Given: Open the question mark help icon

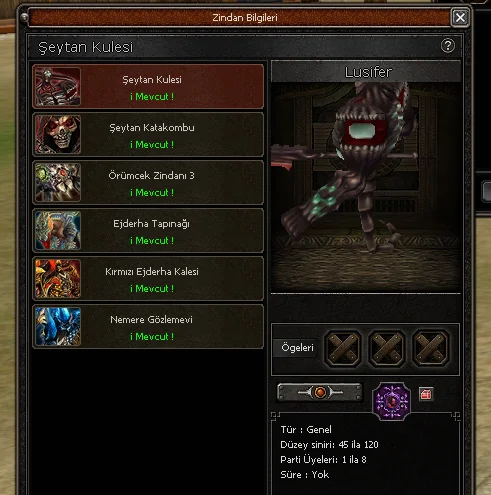Looking at the screenshot, I should (x=448, y=46).
